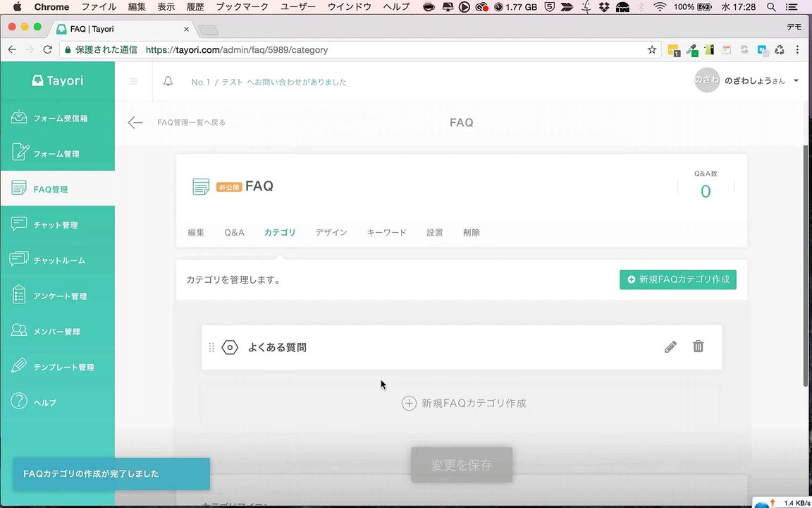This screenshot has height=508, width=812.
Task: Click the recycle extension icon in Chrome toolbar
Action: click(780, 50)
